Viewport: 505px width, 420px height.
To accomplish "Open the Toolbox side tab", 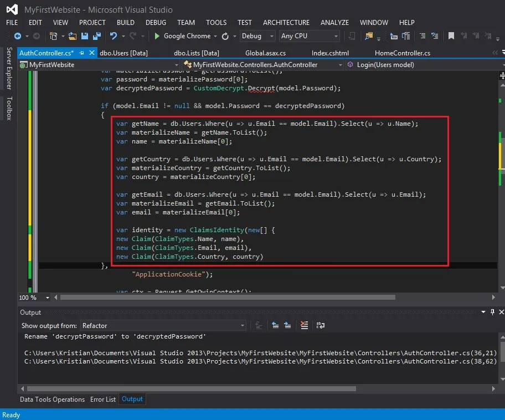I will [x=9, y=108].
